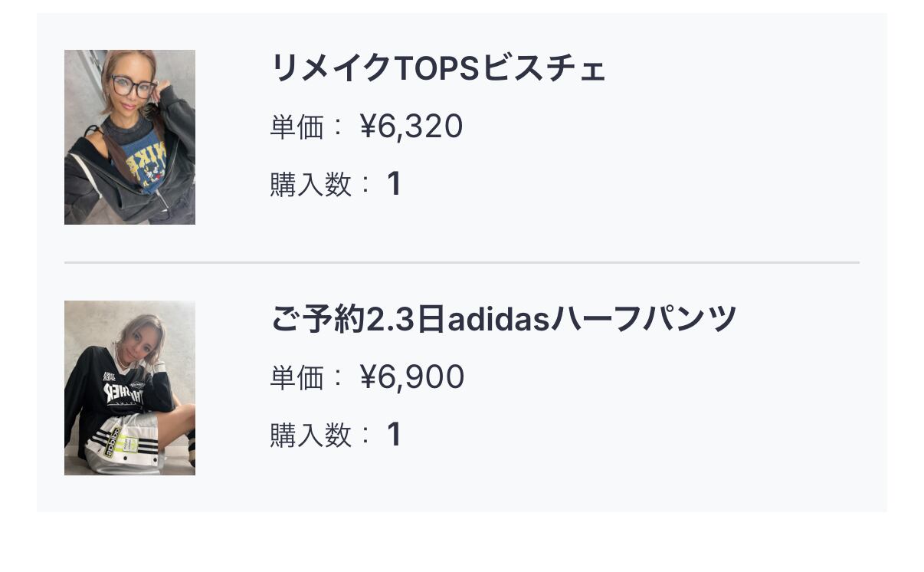This screenshot has height=572, width=924.
Task: Open the リメイクTOPSビスチェ product thumbnail
Action: tap(129, 137)
